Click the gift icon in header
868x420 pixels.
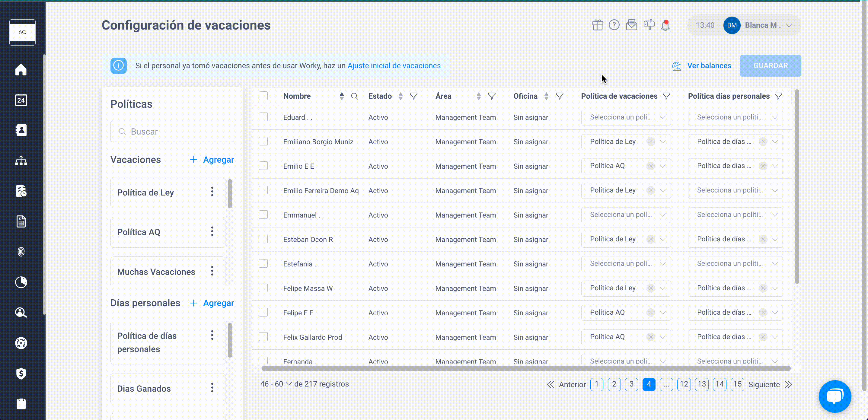(x=597, y=25)
